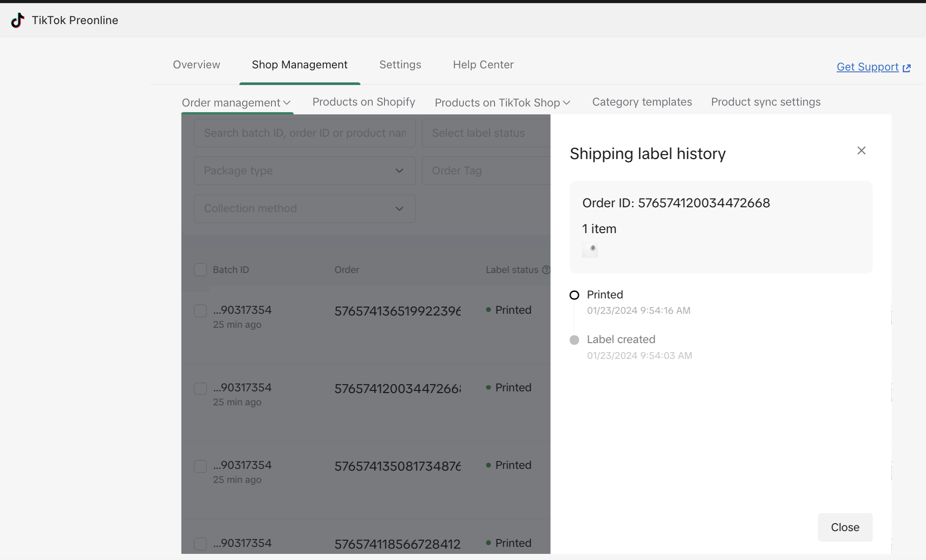Open Products on TikTok Shop dropdown
The image size is (926, 560).
[x=502, y=103]
